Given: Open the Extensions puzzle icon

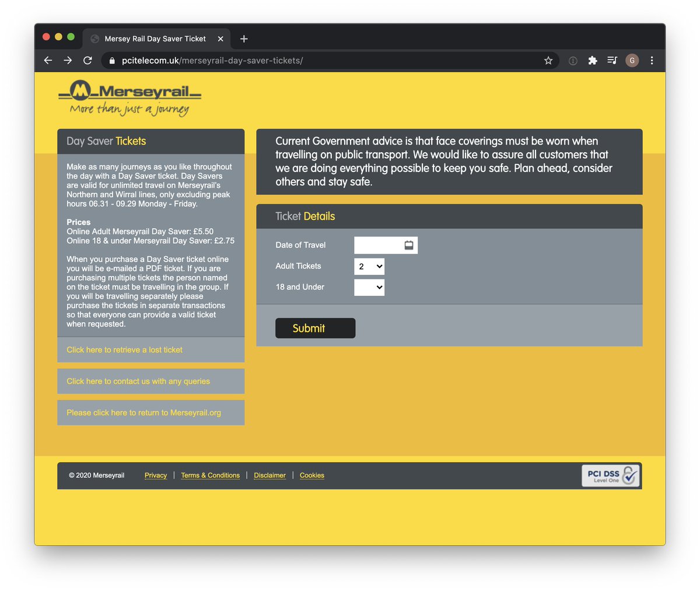Looking at the screenshot, I should [x=593, y=61].
